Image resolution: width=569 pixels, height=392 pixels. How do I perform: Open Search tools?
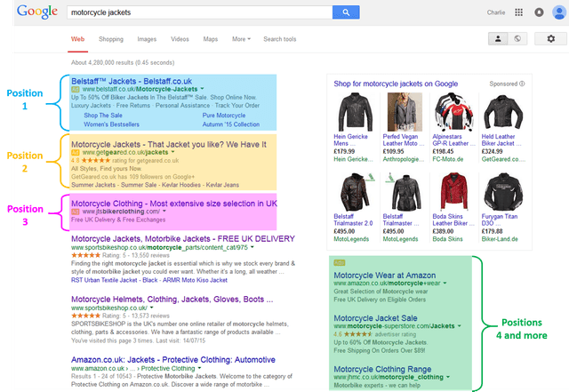[x=280, y=39]
